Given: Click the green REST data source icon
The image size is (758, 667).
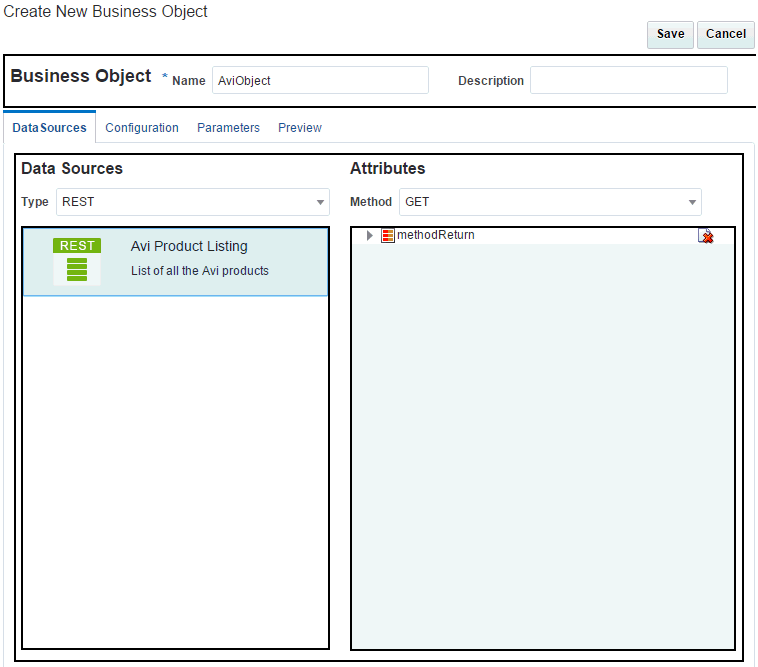Looking at the screenshot, I should tap(77, 261).
